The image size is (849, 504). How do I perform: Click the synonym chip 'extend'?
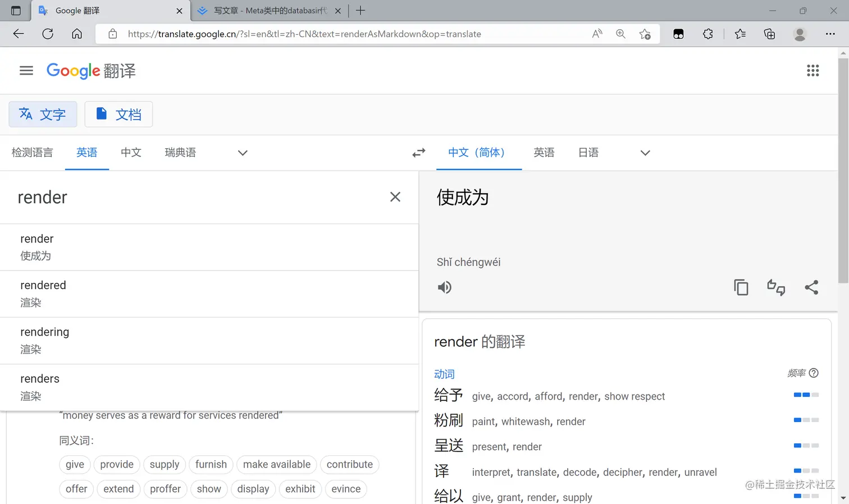(x=118, y=489)
